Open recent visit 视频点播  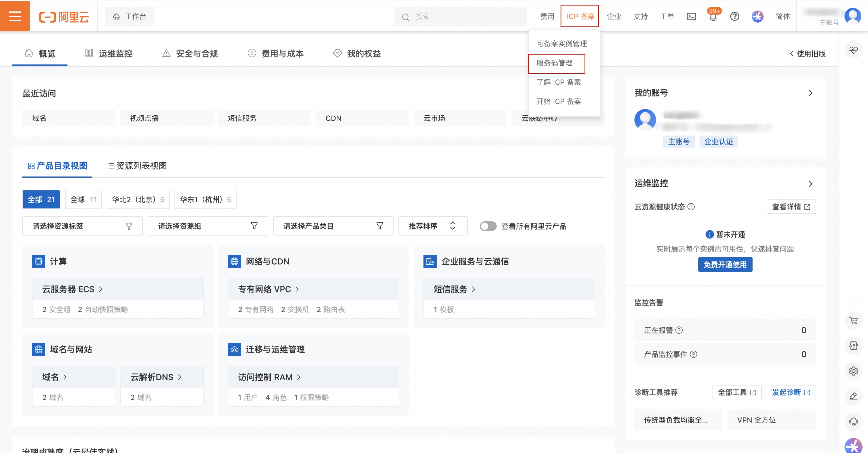click(x=167, y=118)
